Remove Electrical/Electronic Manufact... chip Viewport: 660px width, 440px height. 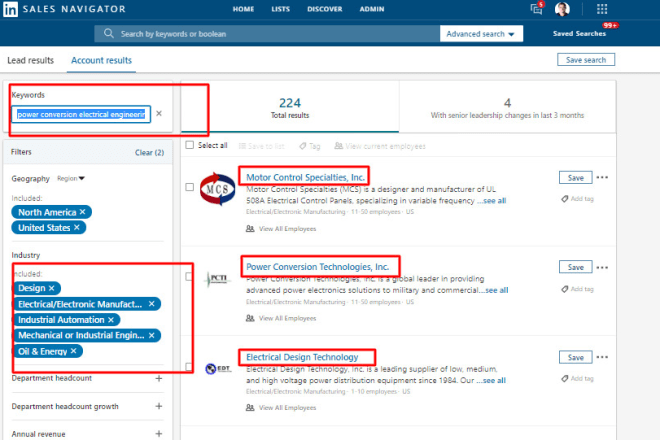(x=152, y=304)
